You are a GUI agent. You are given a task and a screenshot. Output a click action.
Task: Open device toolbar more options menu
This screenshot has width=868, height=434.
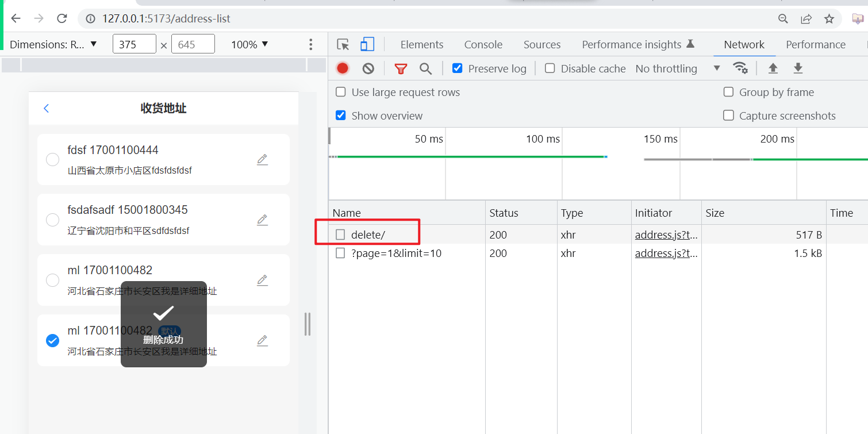[311, 44]
